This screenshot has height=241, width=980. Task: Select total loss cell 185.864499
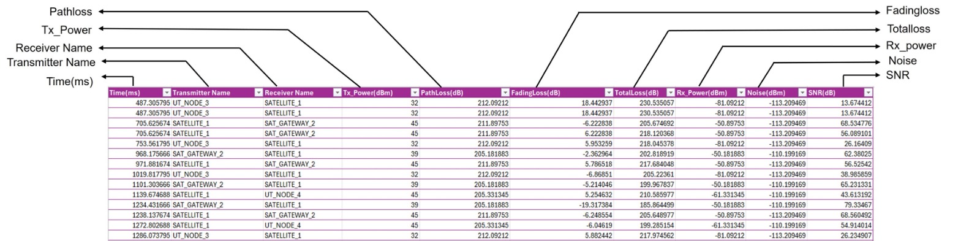click(x=657, y=205)
